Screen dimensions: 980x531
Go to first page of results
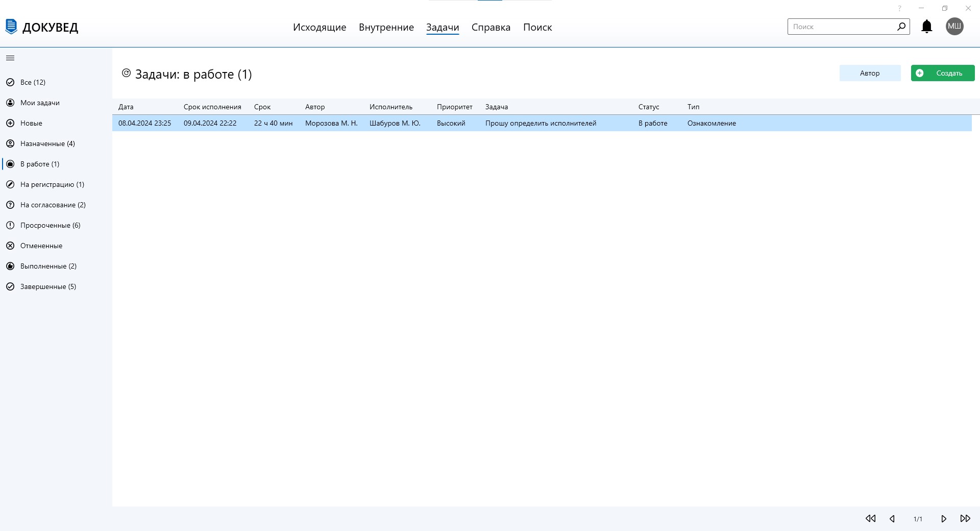click(871, 518)
